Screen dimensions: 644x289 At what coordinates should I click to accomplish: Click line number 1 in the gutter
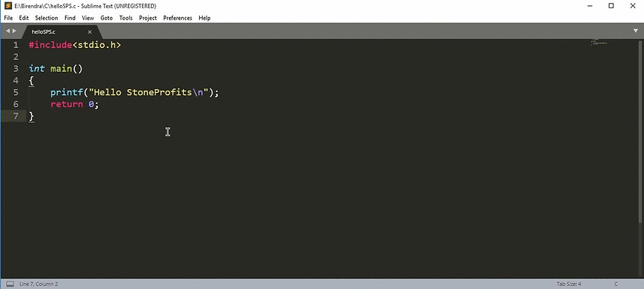click(16, 45)
